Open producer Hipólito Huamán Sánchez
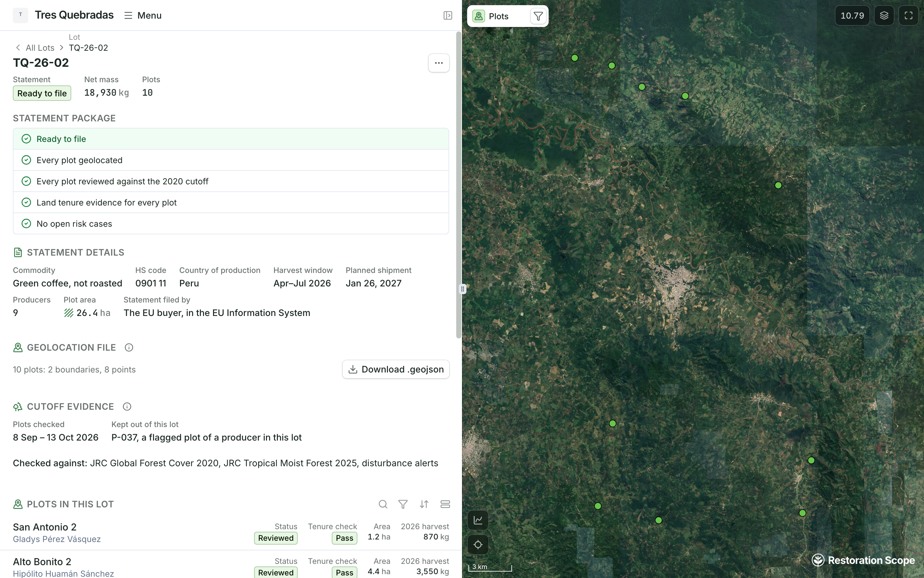 click(64, 574)
